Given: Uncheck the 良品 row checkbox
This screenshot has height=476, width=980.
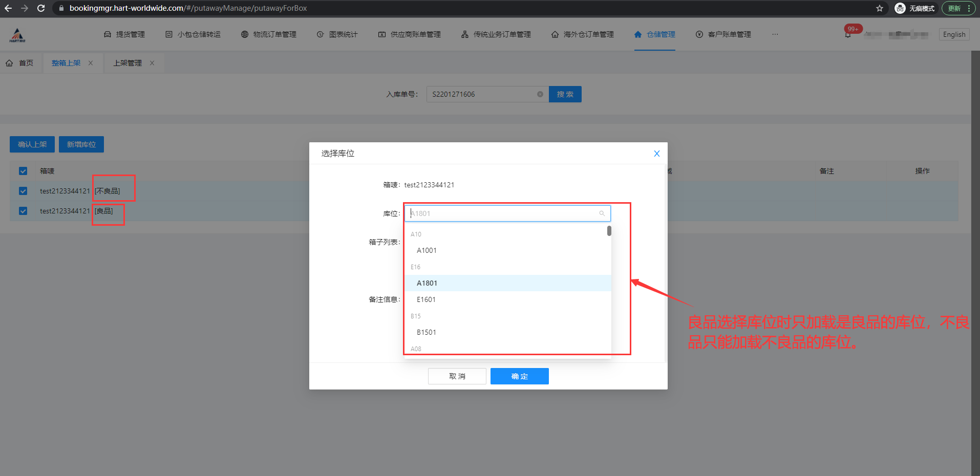Looking at the screenshot, I should 23,211.
